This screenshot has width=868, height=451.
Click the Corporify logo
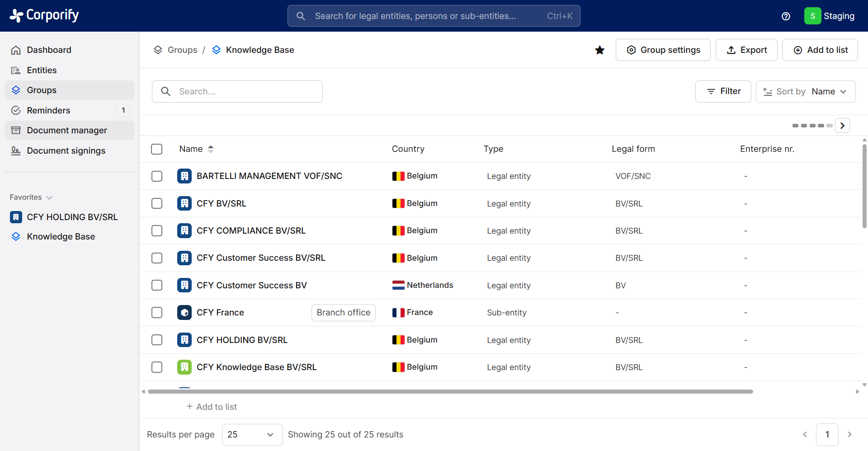(44, 15)
